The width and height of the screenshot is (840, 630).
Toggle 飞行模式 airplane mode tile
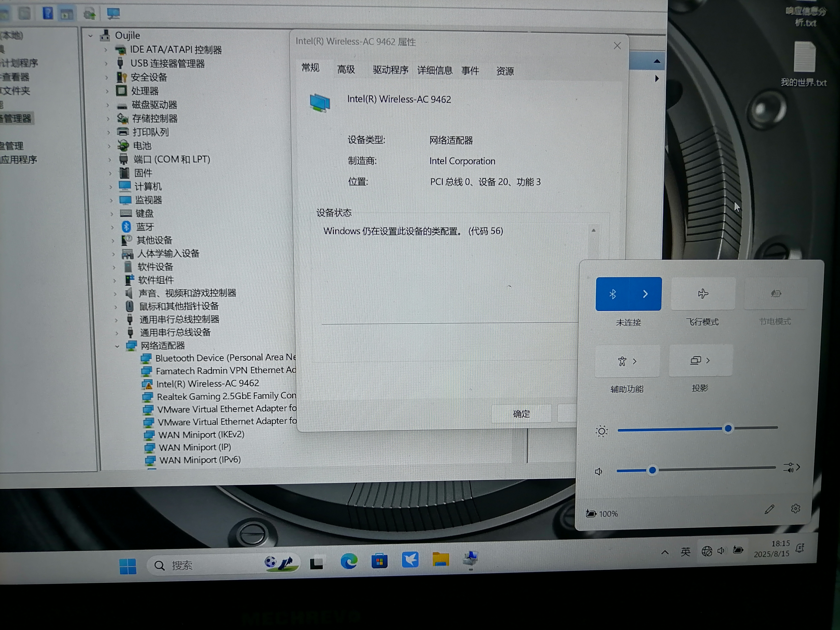(x=702, y=294)
